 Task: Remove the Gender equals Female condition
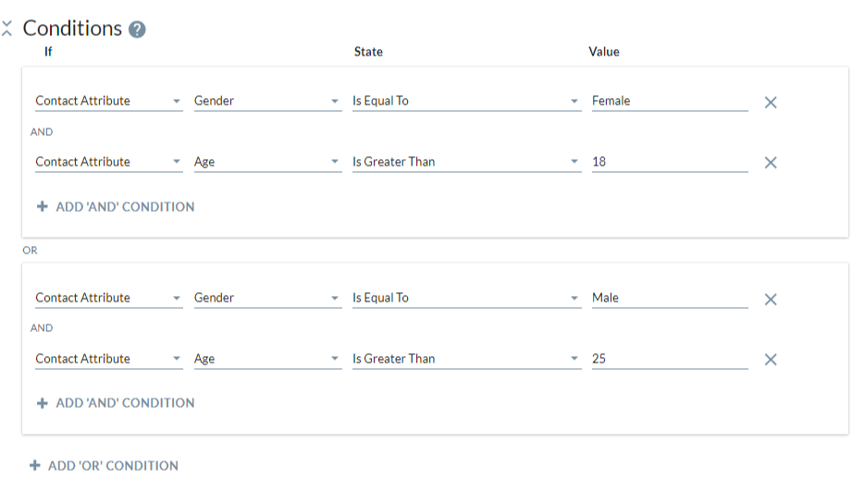(x=771, y=103)
